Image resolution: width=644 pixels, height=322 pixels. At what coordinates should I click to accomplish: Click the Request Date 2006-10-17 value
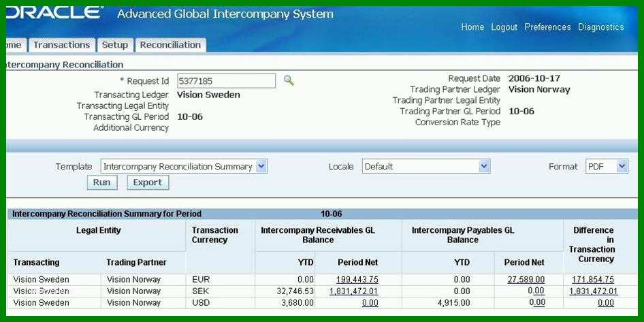pyautogui.click(x=534, y=78)
